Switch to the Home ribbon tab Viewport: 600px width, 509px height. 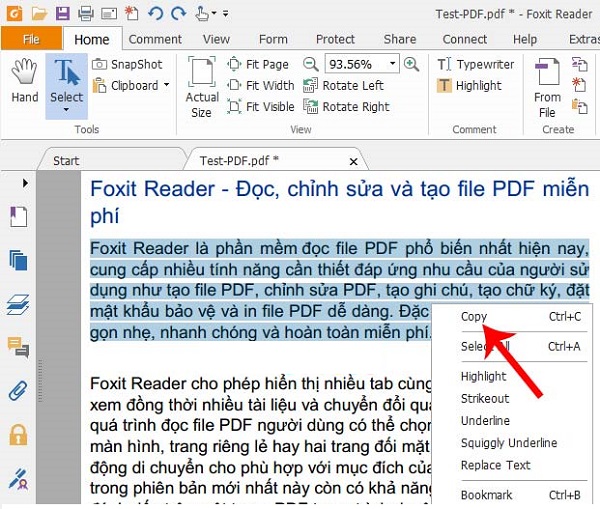(92, 39)
